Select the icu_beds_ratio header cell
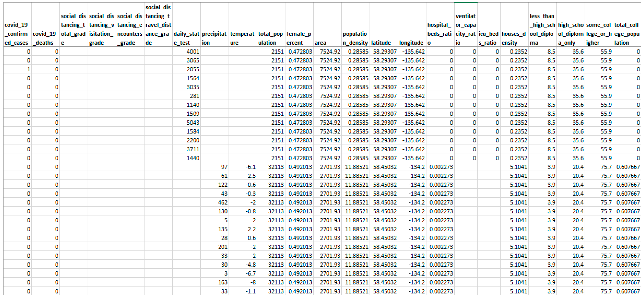This screenshot has height=298, width=644. [489, 38]
